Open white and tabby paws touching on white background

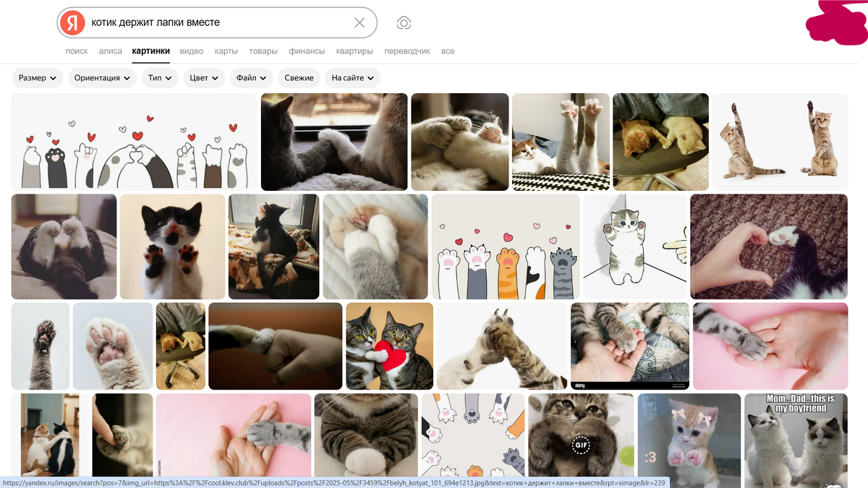coord(502,346)
